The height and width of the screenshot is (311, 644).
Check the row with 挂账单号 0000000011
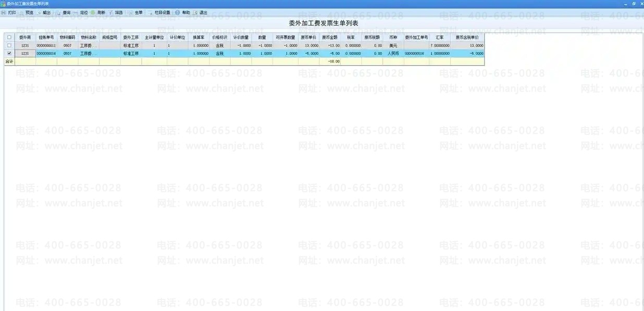pos(9,45)
